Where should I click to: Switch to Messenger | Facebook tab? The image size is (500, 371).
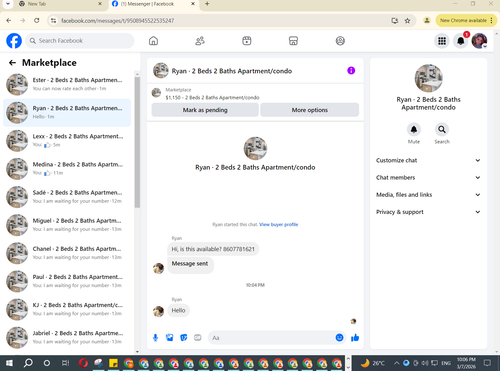[153, 4]
